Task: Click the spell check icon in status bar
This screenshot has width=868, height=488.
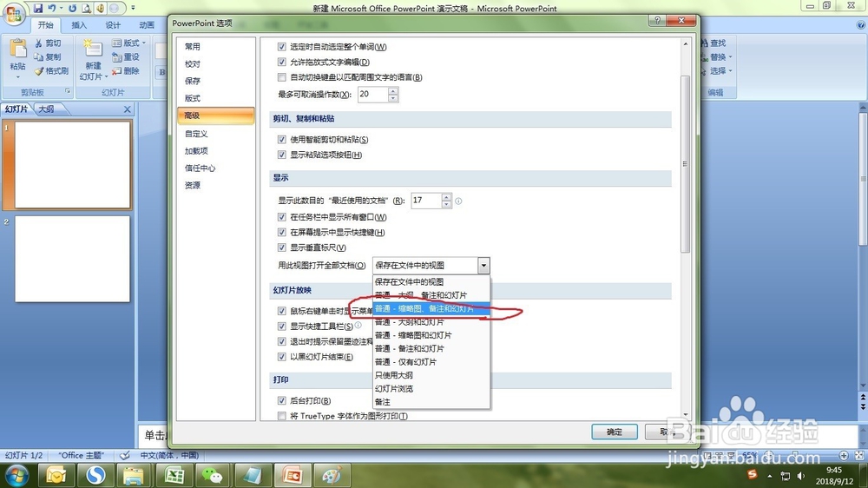Action: [125, 455]
